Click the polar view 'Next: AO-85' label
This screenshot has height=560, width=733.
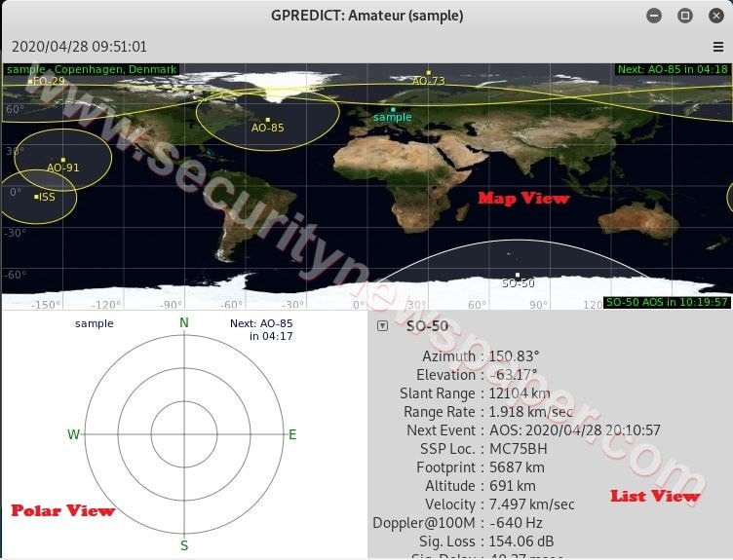(261, 329)
